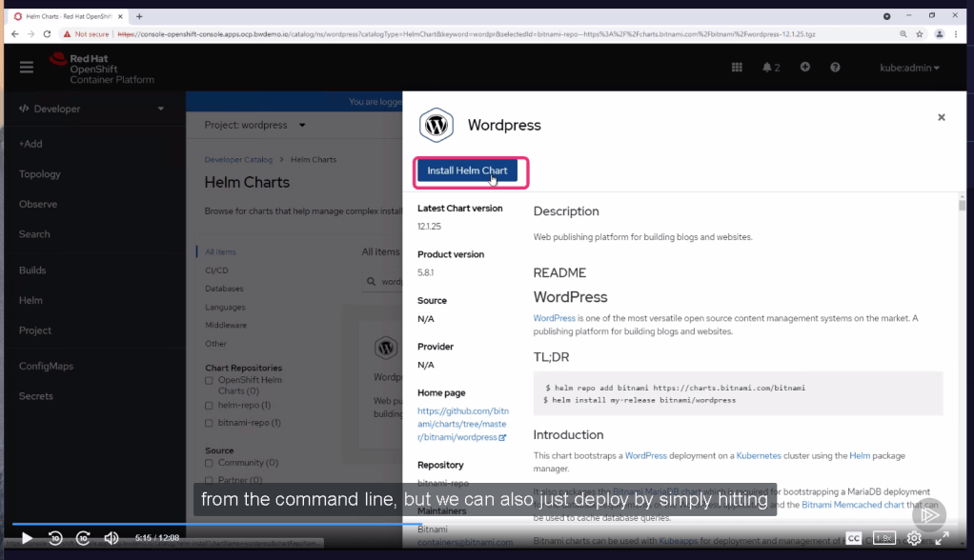Select the Middleware category filter

click(226, 326)
